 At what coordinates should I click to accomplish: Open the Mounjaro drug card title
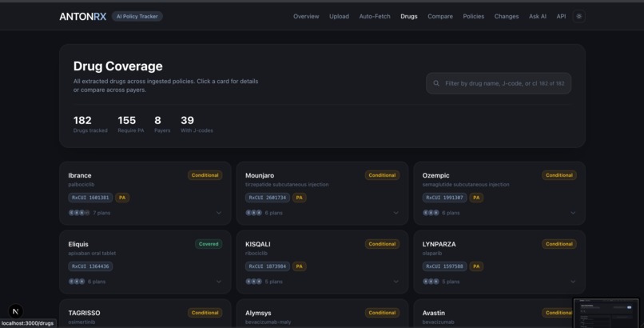pyautogui.click(x=260, y=175)
